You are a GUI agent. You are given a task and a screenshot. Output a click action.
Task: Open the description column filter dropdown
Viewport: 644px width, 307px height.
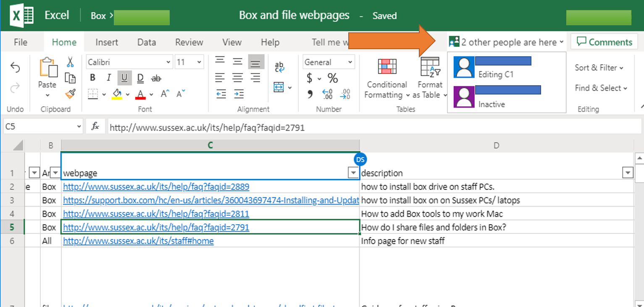[x=628, y=173]
